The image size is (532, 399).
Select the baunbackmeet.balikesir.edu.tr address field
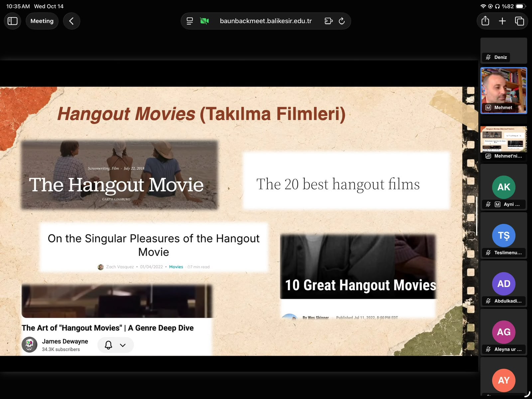click(x=266, y=21)
